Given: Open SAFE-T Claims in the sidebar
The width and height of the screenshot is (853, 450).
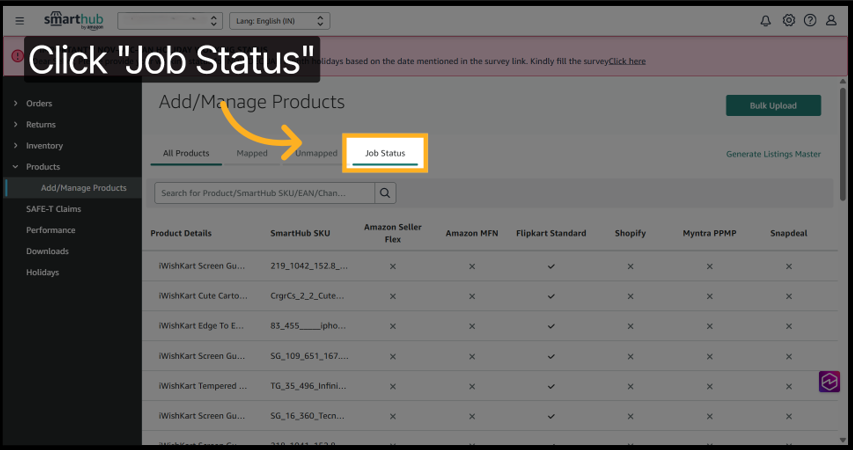Looking at the screenshot, I should [x=54, y=209].
